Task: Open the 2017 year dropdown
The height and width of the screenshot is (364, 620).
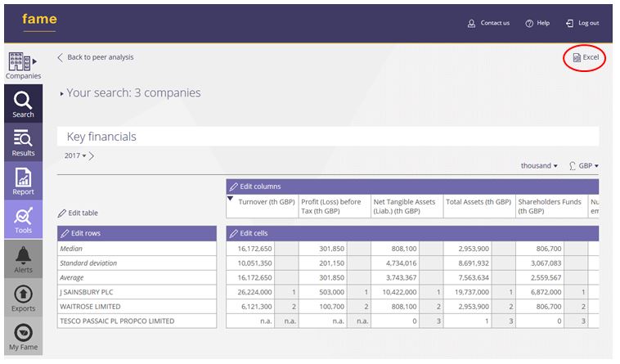Action: (74, 155)
